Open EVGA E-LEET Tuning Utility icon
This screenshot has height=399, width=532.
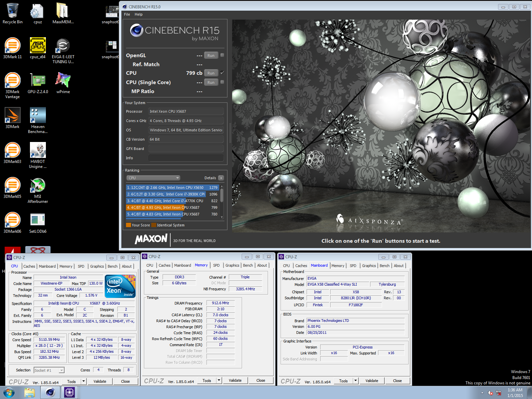[63, 51]
